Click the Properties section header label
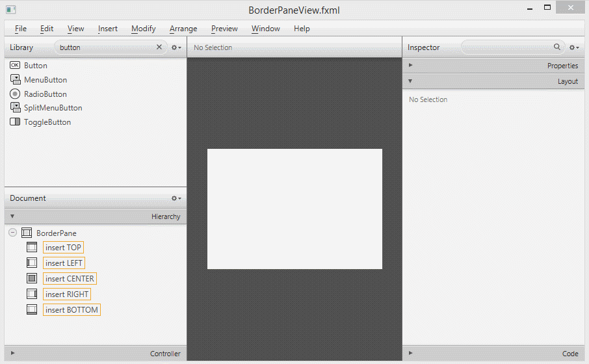This screenshot has height=364, width=589. pyautogui.click(x=562, y=66)
